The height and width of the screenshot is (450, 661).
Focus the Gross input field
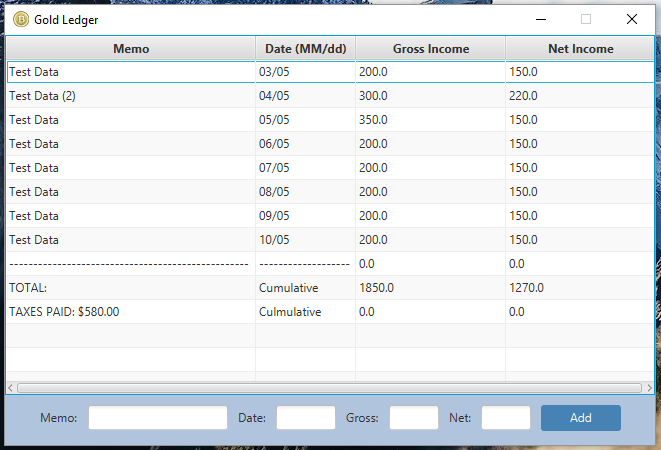click(x=414, y=418)
